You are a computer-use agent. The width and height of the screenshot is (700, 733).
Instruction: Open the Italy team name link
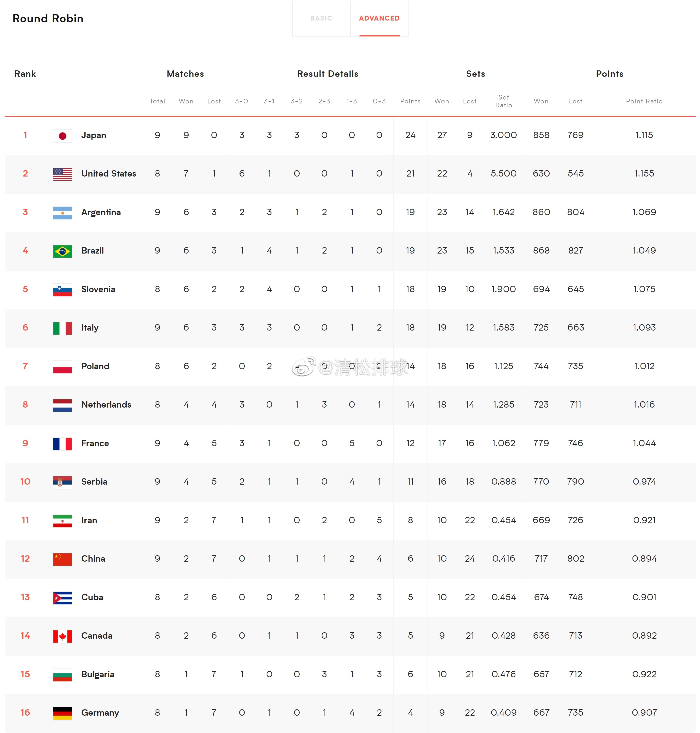pyautogui.click(x=90, y=328)
